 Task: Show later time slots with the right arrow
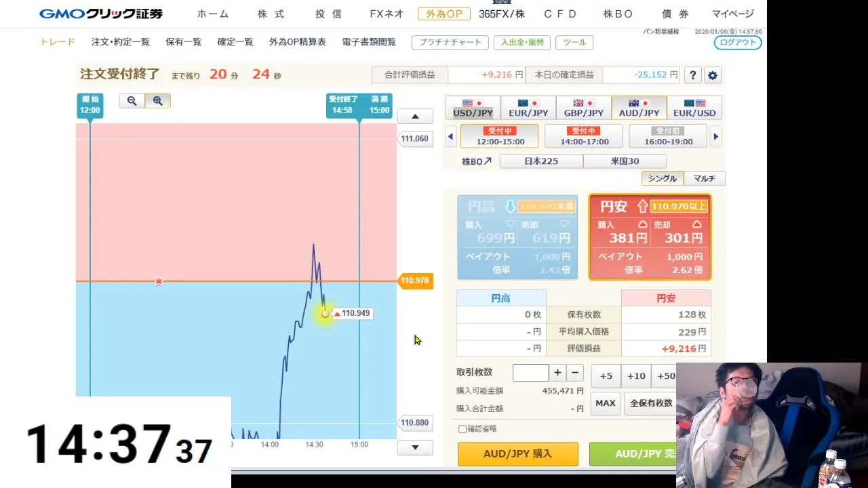tap(715, 136)
